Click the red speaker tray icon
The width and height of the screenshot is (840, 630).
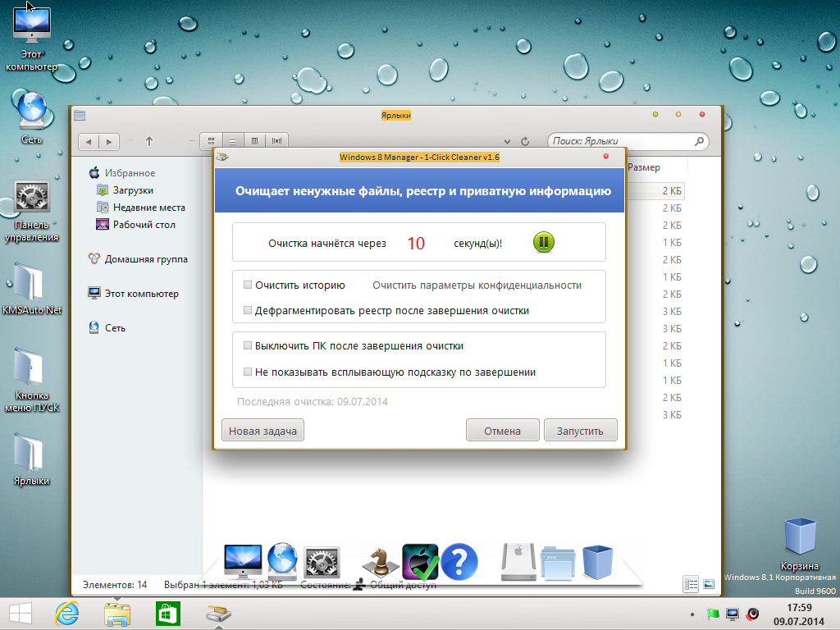coord(753,614)
